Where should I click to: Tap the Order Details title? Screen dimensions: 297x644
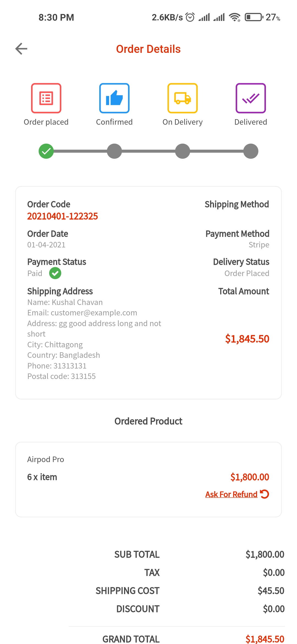[x=148, y=49]
